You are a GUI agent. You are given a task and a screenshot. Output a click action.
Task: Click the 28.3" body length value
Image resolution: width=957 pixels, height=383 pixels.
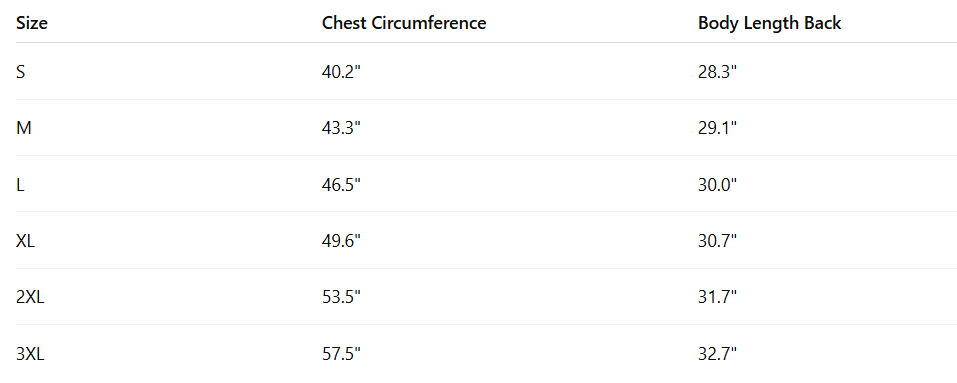coord(718,72)
